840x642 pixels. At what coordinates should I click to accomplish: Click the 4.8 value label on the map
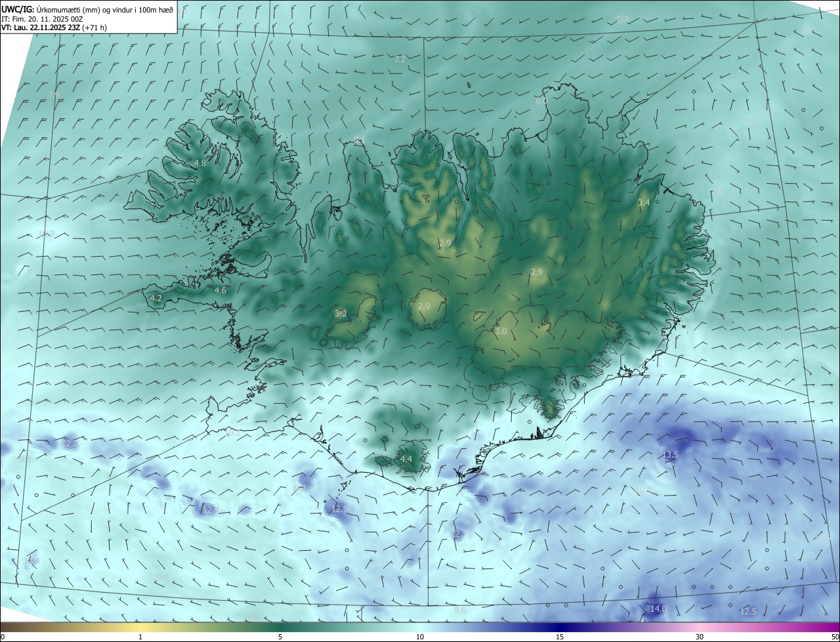(200, 163)
